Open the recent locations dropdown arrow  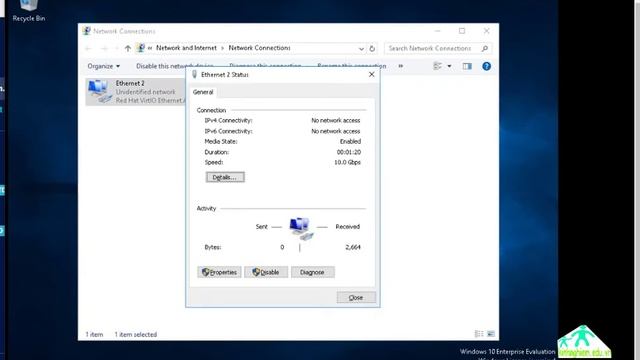coord(117,49)
